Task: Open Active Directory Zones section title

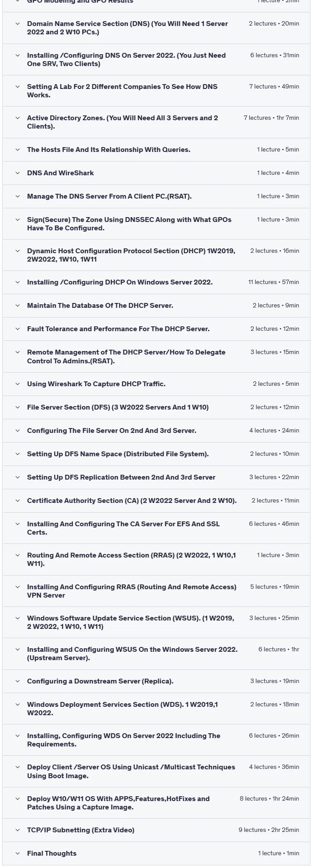Action: (x=122, y=122)
